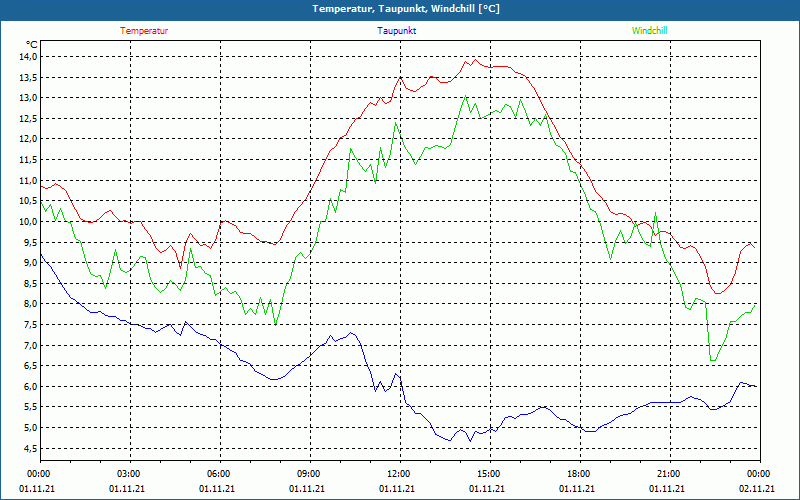Viewport: 800px width, 500px height.
Task: Click the 15:00 time axis label
Action: tap(488, 474)
